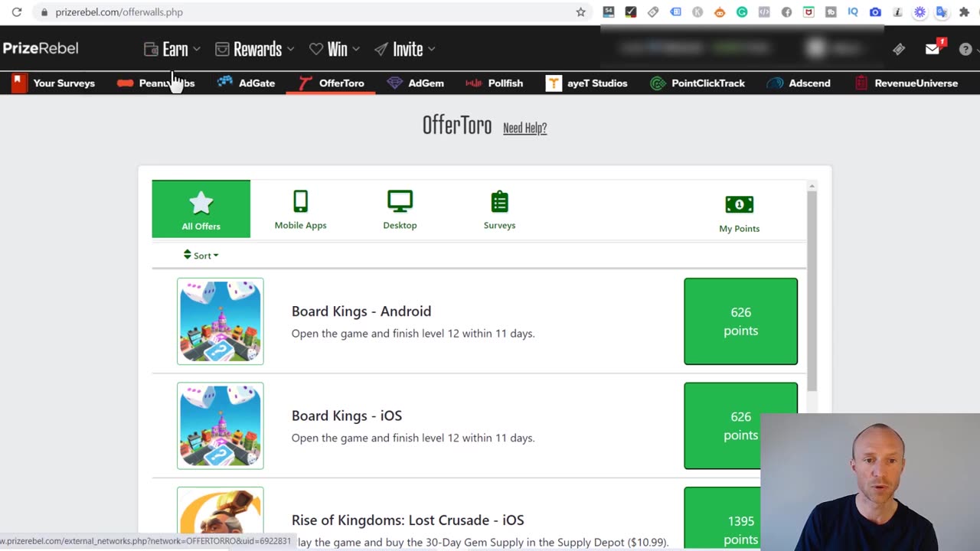
Task: Click the extension icon showing 54
Action: point(609,12)
